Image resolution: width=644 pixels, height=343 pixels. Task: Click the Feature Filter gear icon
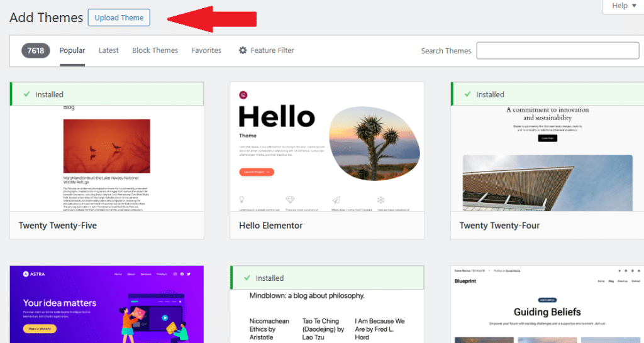(x=243, y=50)
